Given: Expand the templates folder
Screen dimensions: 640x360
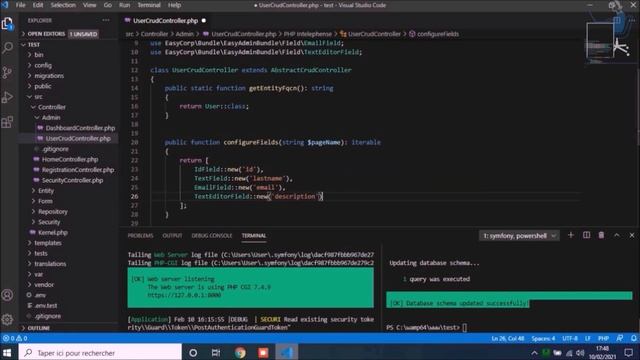Looking at the screenshot, I should pyautogui.click(x=48, y=243).
